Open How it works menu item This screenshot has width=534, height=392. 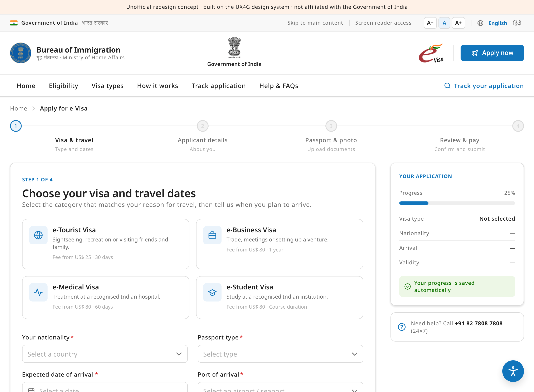[x=157, y=86]
